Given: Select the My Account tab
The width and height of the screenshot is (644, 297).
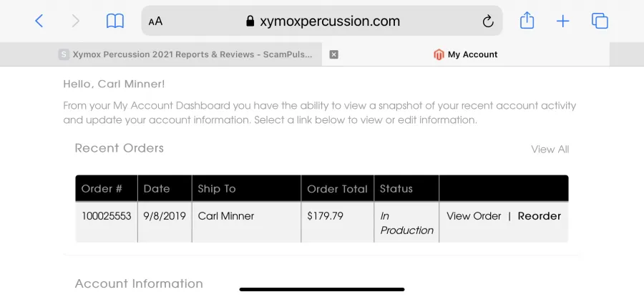Looking at the screenshot, I should (466, 54).
